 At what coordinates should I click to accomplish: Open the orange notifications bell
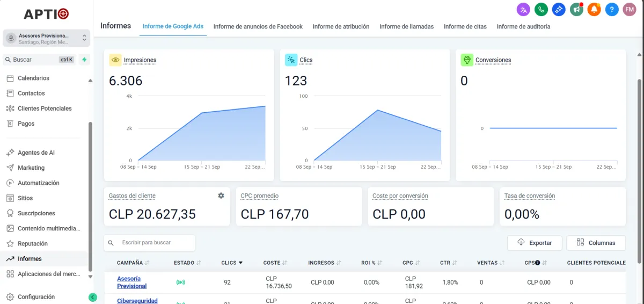point(594,9)
